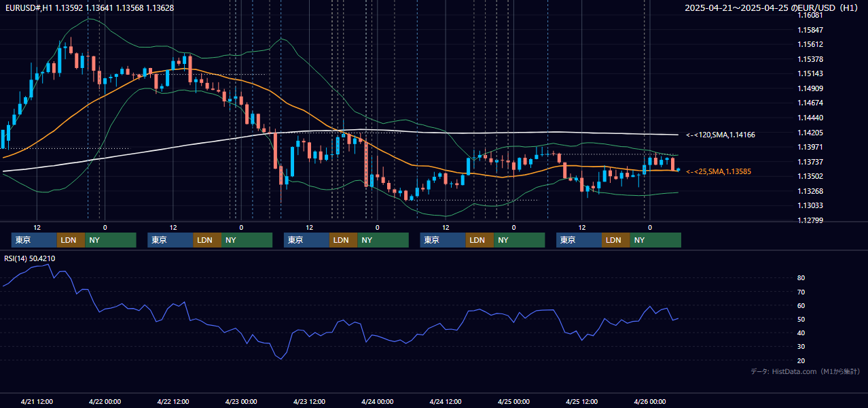Click the RSI scale value 30
This screenshot has width=868, height=408.
click(801, 347)
